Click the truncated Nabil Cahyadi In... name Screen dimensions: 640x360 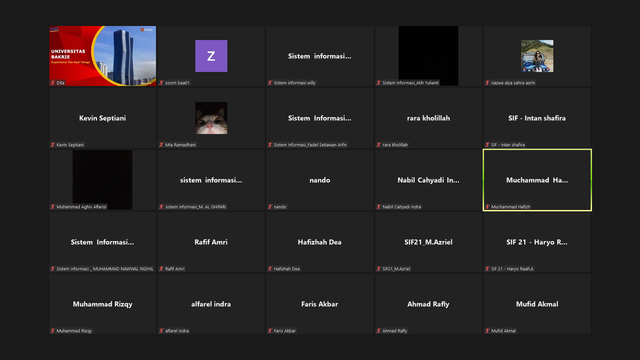pyautogui.click(x=428, y=180)
